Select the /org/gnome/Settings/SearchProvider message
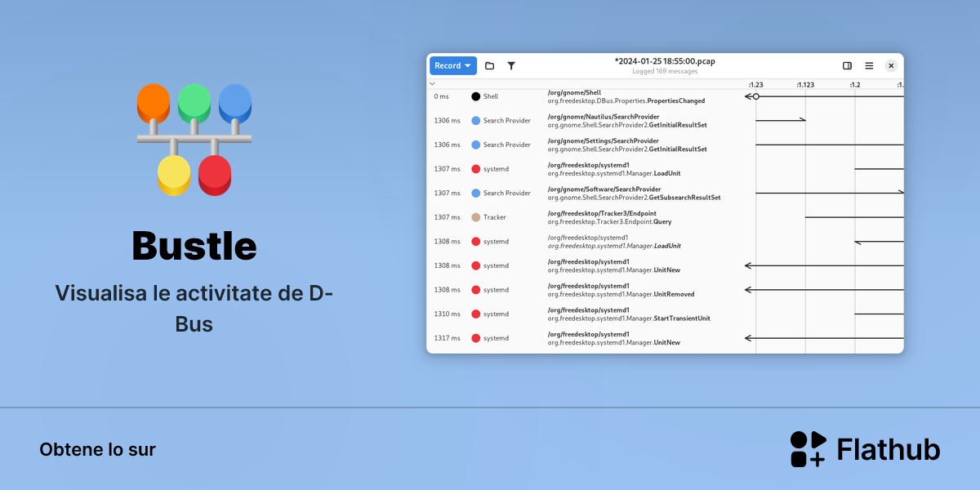Image resolution: width=980 pixels, height=490 pixels. (x=665, y=145)
